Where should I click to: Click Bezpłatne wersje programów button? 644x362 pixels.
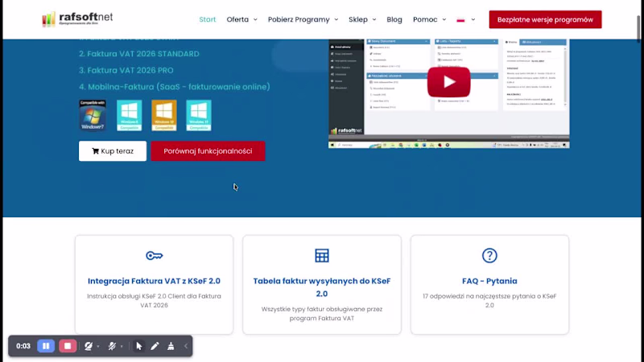point(545,19)
